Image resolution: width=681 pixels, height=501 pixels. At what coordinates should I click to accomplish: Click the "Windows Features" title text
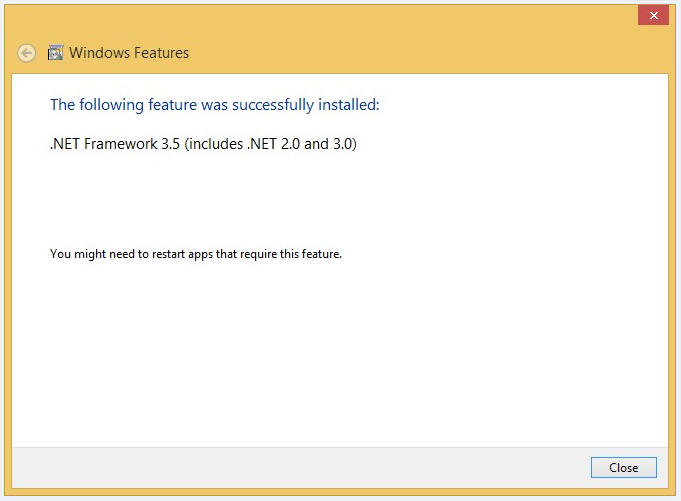[129, 53]
